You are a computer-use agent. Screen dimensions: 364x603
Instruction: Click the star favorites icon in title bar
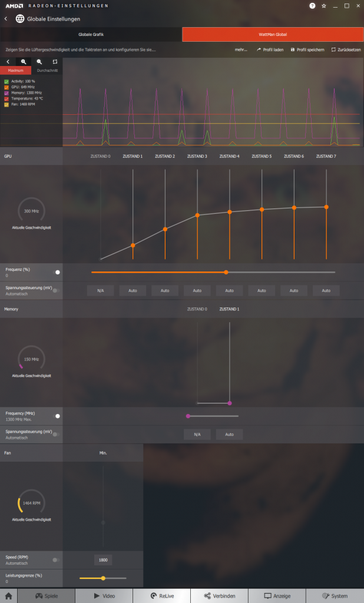tap(324, 6)
